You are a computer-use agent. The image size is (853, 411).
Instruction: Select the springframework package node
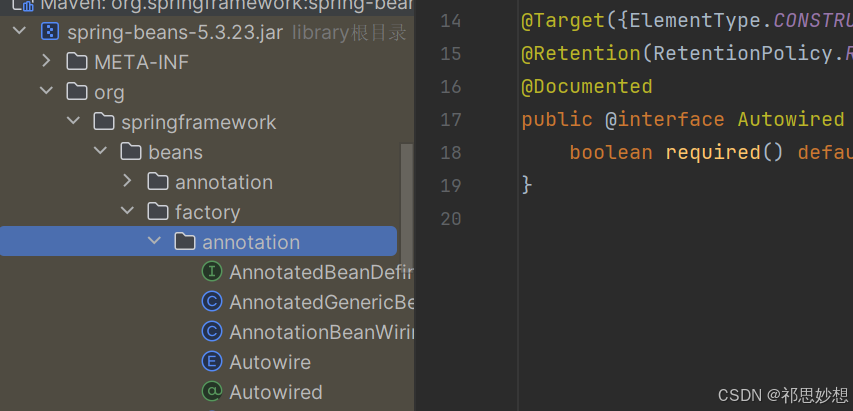click(199, 123)
